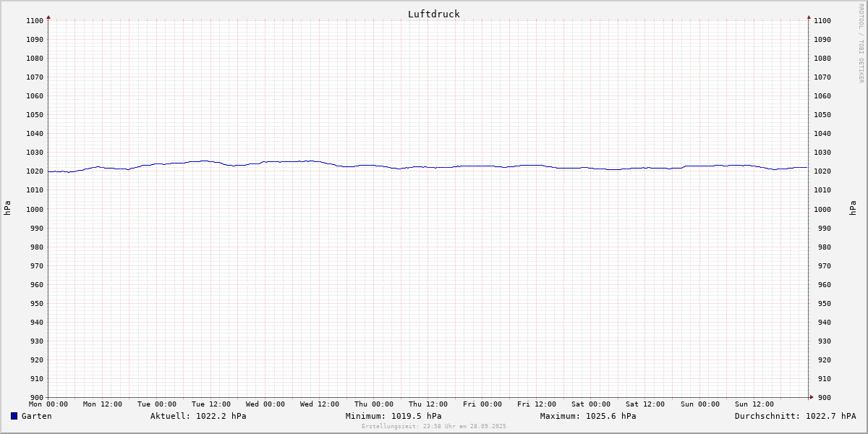This screenshot has width=868, height=434.
Task: Click the arrow atop the right y-axis
Action: (809, 16)
